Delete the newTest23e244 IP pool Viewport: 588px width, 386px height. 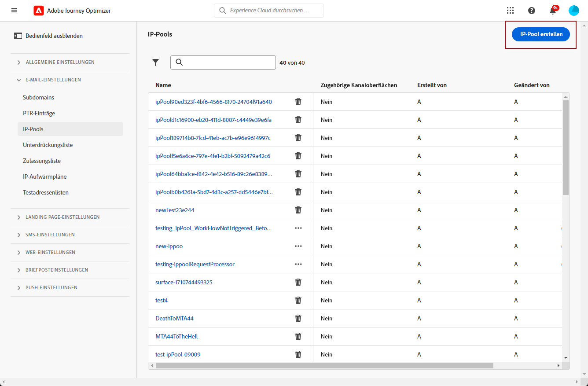click(x=298, y=210)
